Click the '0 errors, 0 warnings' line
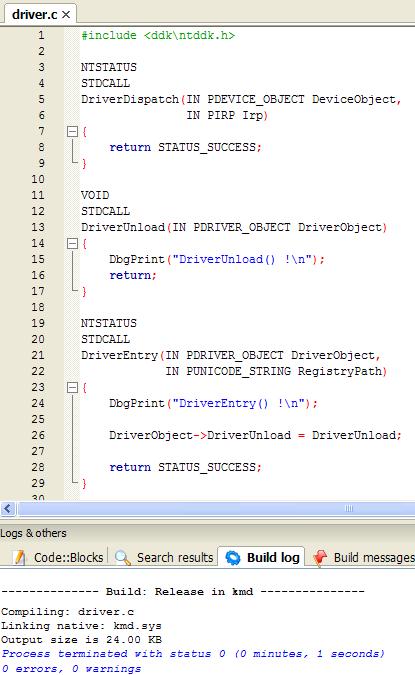 (71, 669)
